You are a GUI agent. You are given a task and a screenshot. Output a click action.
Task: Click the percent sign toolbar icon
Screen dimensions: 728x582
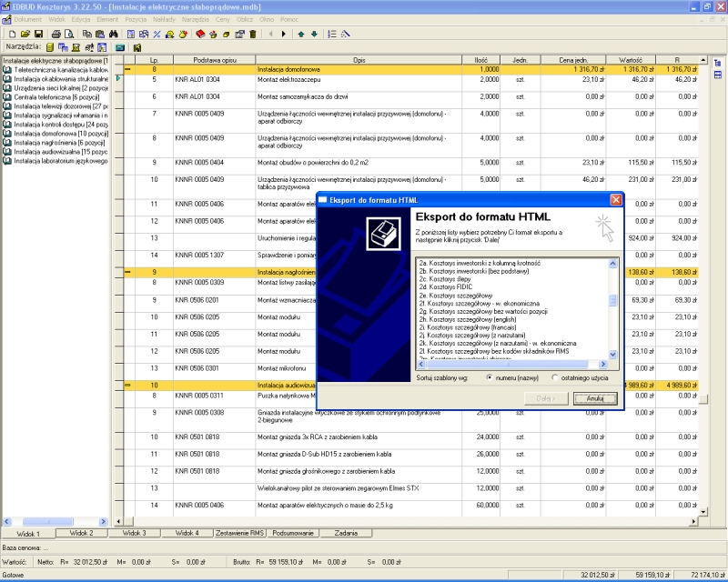click(157, 34)
